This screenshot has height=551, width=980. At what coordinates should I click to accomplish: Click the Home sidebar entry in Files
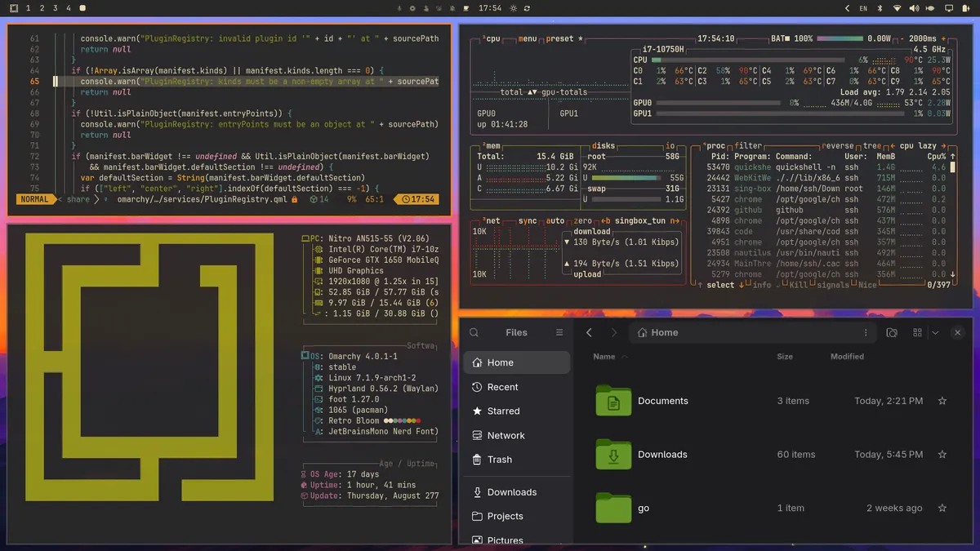click(516, 362)
